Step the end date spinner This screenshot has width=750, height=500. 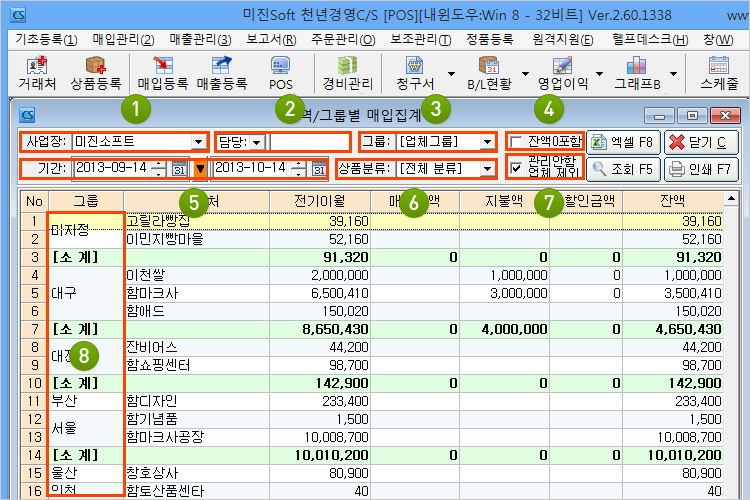(x=298, y=168)
